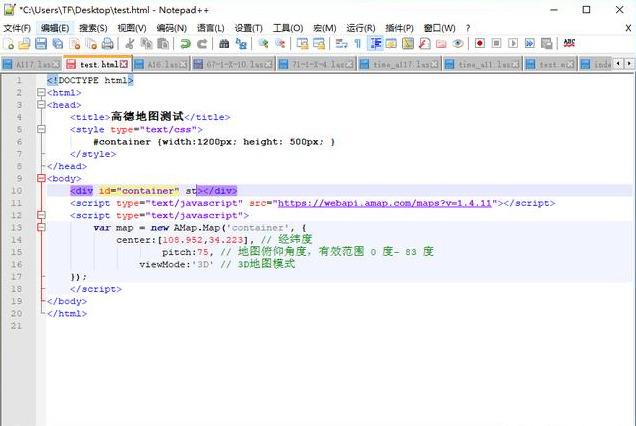
Task: Open the webapi.amap.com link on line 11
Action: (385, 203)
